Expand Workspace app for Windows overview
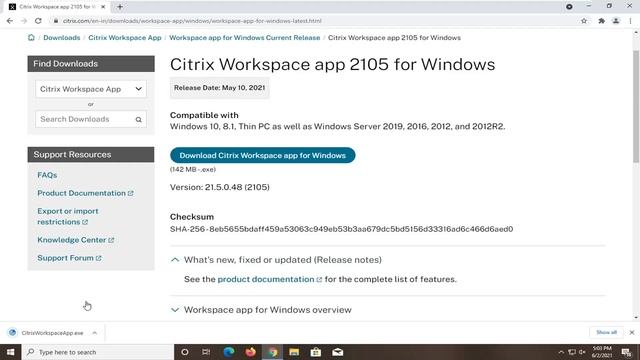 pos(261,310)
